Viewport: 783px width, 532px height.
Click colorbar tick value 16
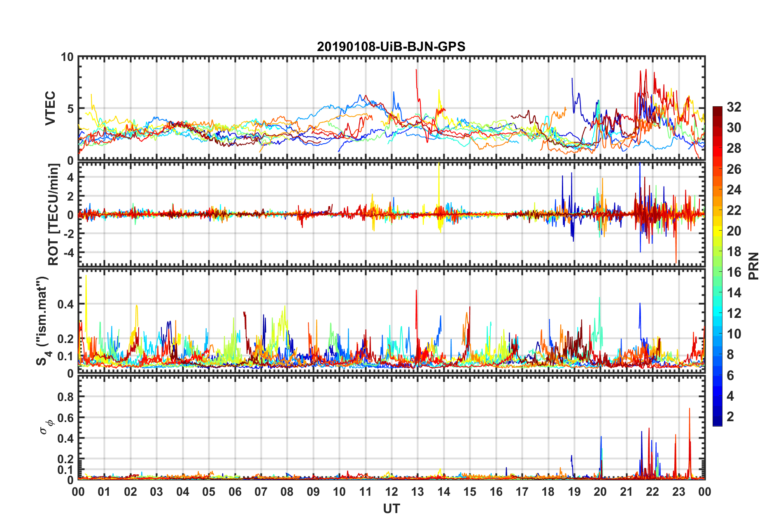point(734,272)
